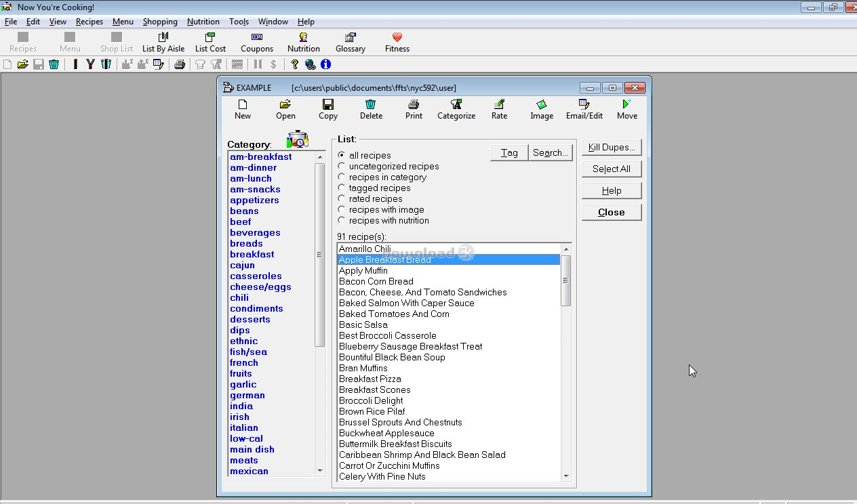The image size is (857, 504).
Task: Click the Kill Dupes... button
Action: (x=612, y=147)
